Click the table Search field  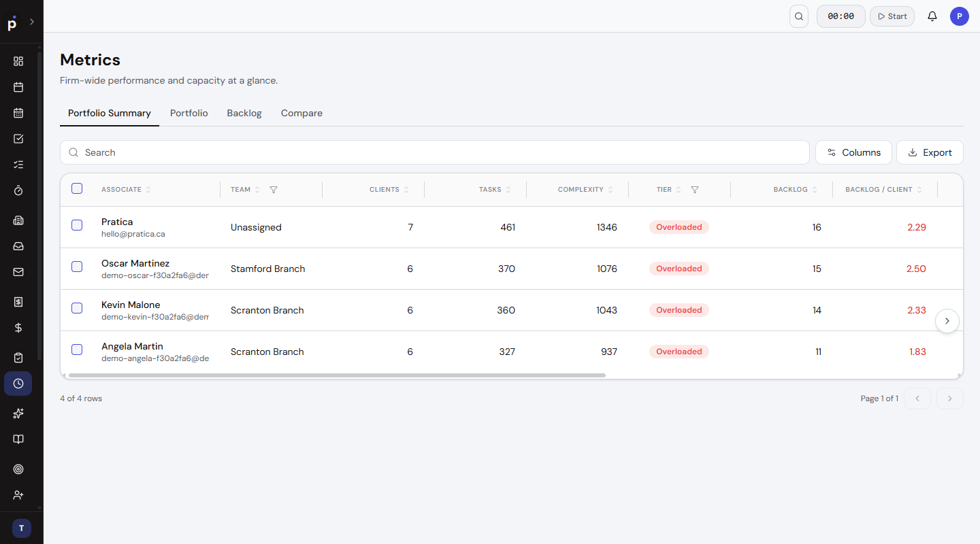point(435,152)
